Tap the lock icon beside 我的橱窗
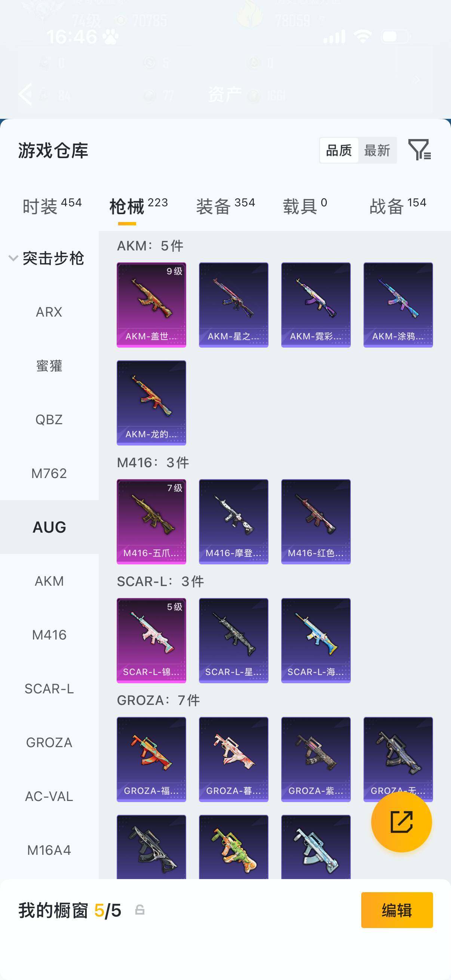Image resolution: width=451 pixels, height=980 pixels. [140, 910]
